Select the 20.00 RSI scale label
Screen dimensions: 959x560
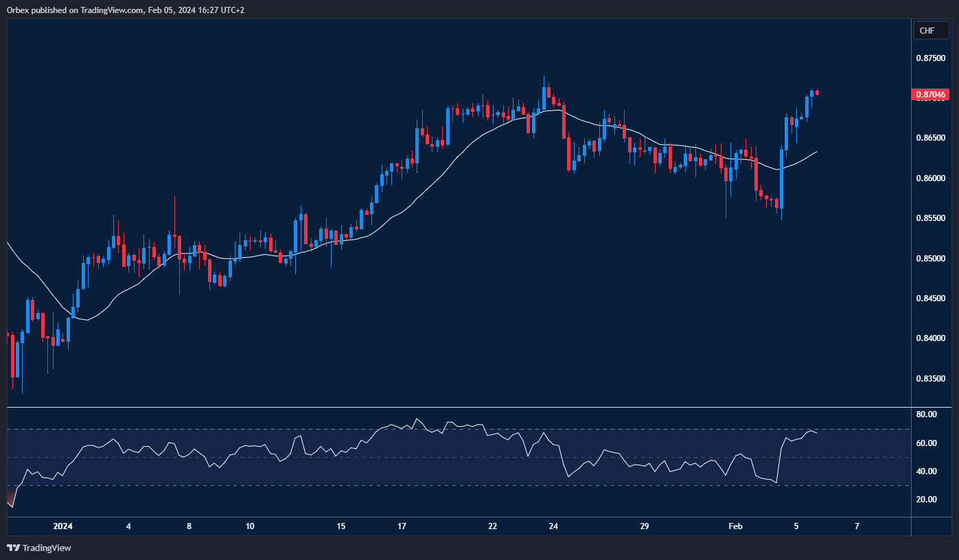[926, 500]
